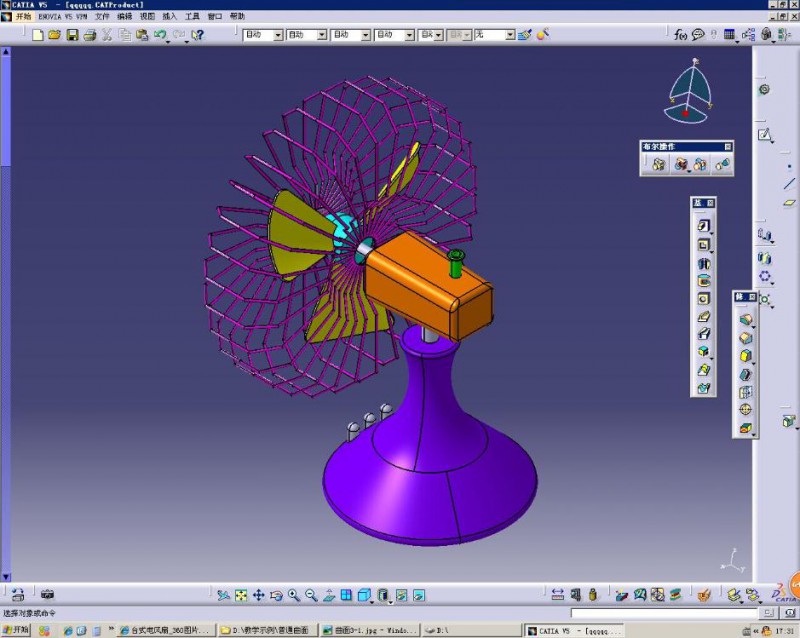
Task: Click the Fit All In view icon
Action: tap(241, 595)
